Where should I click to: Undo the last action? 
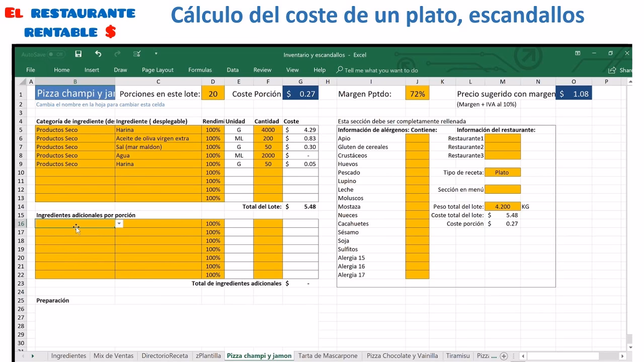pyautogui.click(x=98, y=54)
